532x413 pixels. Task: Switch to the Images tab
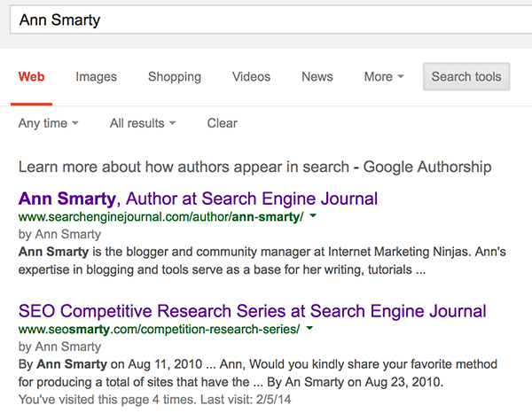tap(97, 77)
